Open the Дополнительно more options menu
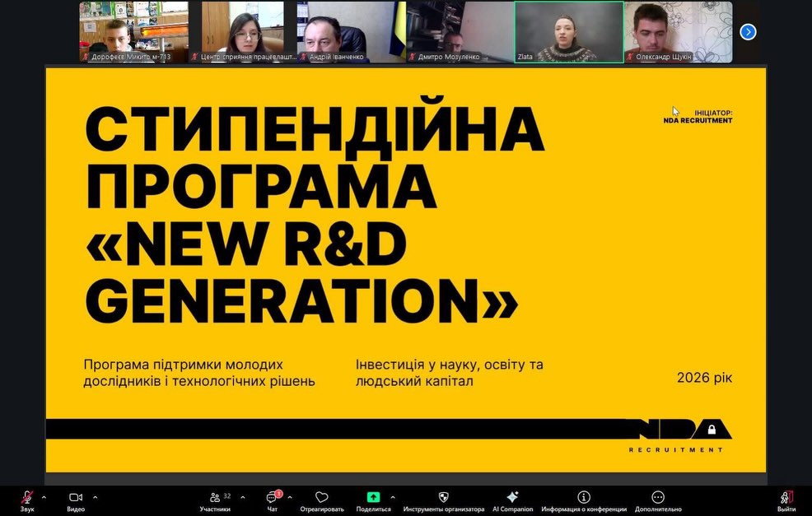Image resolution: width=812 pixels, height=516 pixels. pyautogui.click(x=657, y=498)
